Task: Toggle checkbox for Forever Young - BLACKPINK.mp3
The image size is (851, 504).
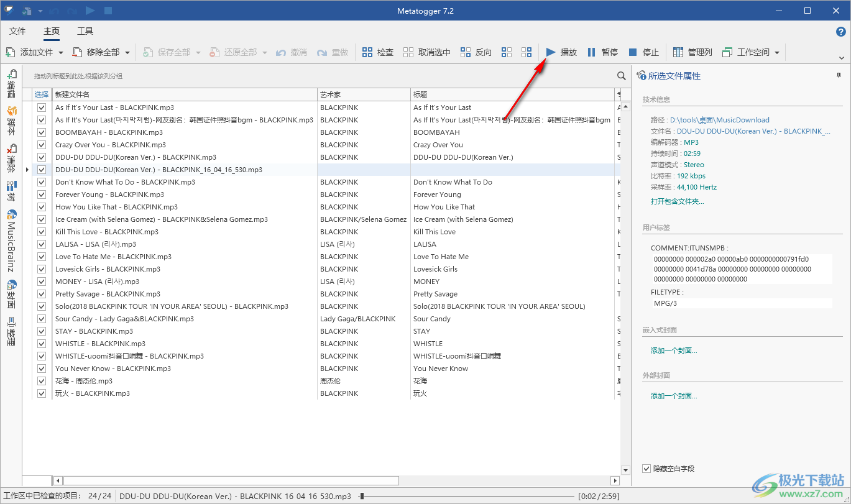Action: 42,195
